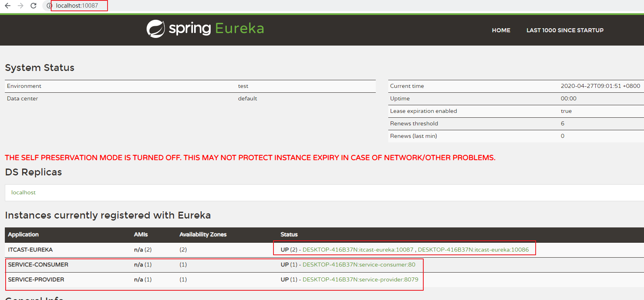Select the Uptime value 00:00

569,99
